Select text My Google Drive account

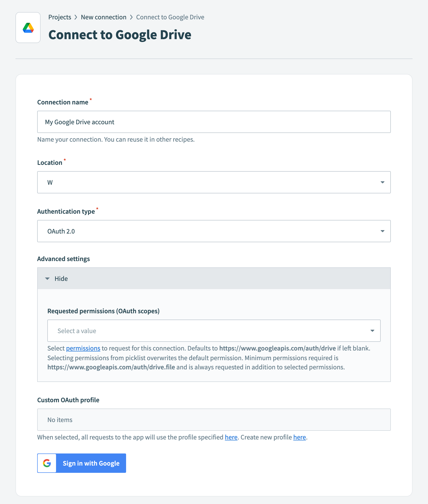coord(79,122)
